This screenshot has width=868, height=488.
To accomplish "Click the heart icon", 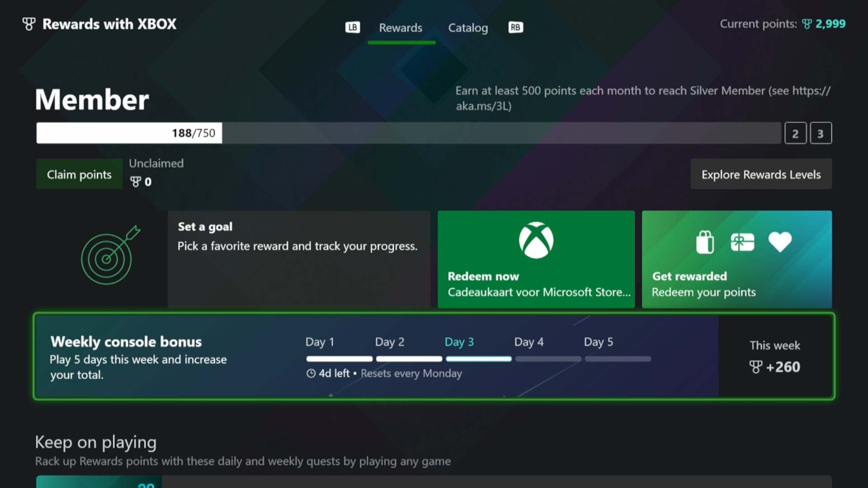I will point(780,242).
